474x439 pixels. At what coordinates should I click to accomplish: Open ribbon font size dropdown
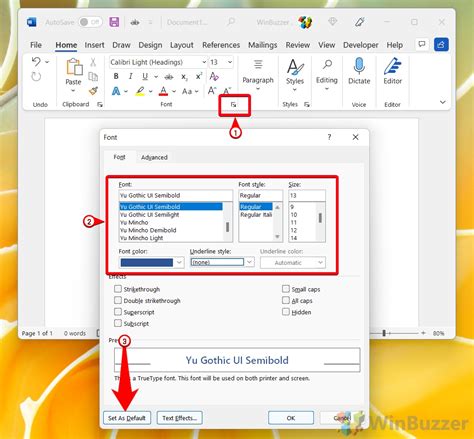[230, 62]
